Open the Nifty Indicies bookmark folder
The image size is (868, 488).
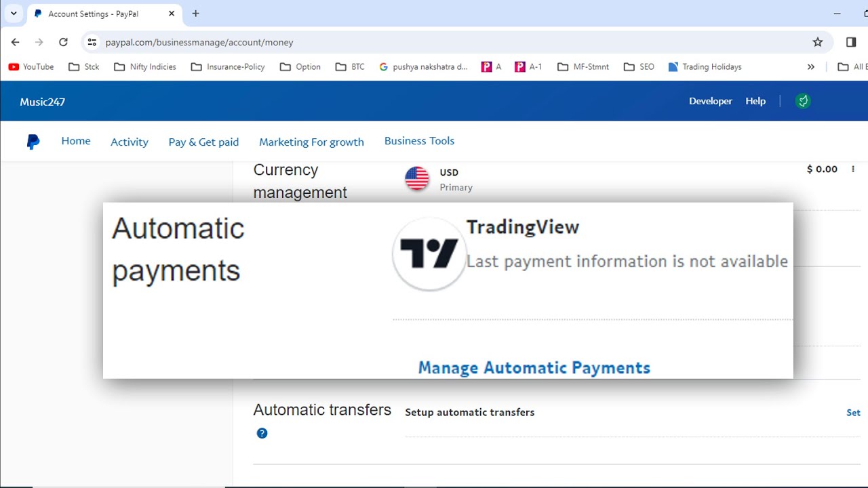(145, 66)
